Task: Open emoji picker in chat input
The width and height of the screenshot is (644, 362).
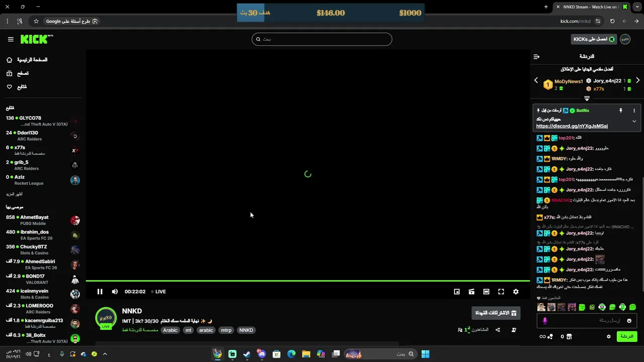Action: pos(629,321)
